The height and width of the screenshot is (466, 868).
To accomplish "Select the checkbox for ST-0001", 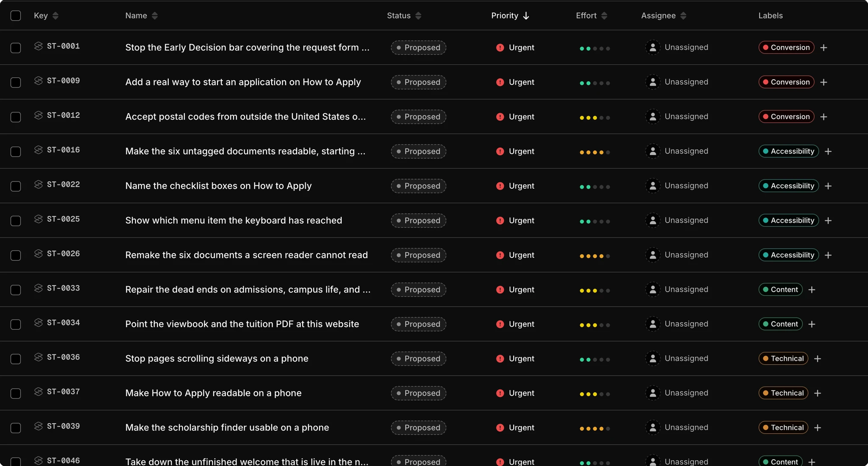I will (x=16, y=48).
